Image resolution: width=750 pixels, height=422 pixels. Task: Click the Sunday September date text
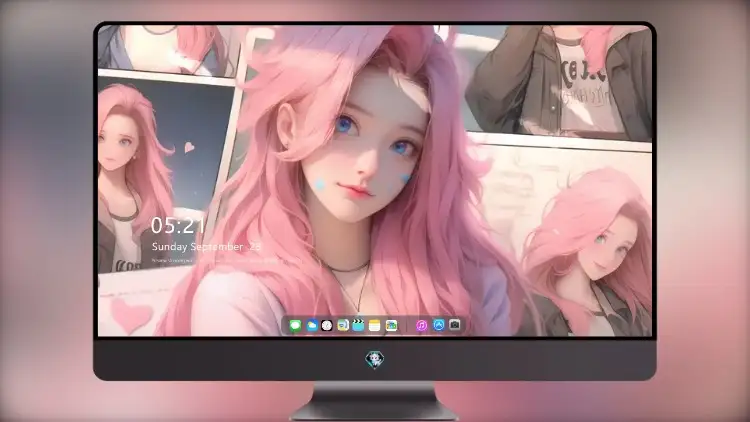tap(206, 247)
